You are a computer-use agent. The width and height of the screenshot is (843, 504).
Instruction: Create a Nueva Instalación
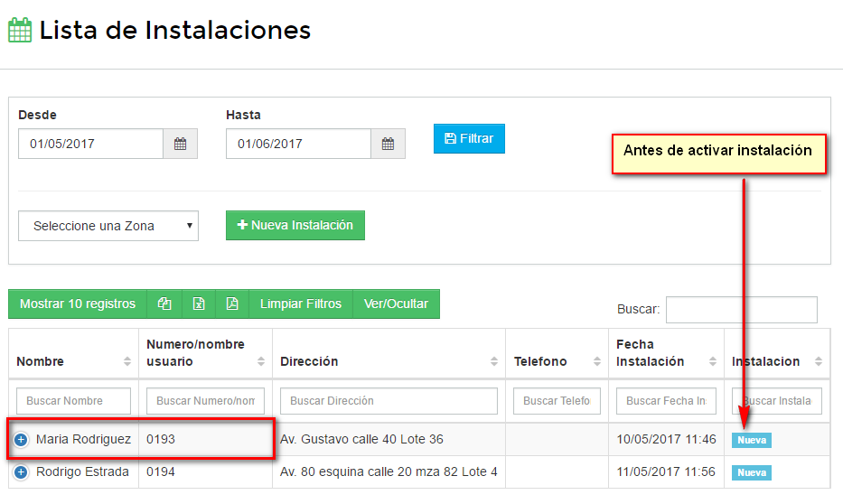(x=295, y=226)
